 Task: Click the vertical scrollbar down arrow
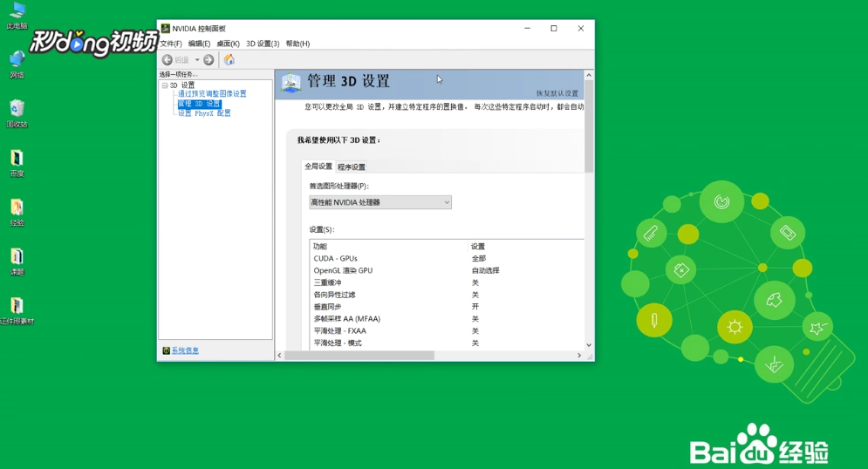click(x=589, y=345)
